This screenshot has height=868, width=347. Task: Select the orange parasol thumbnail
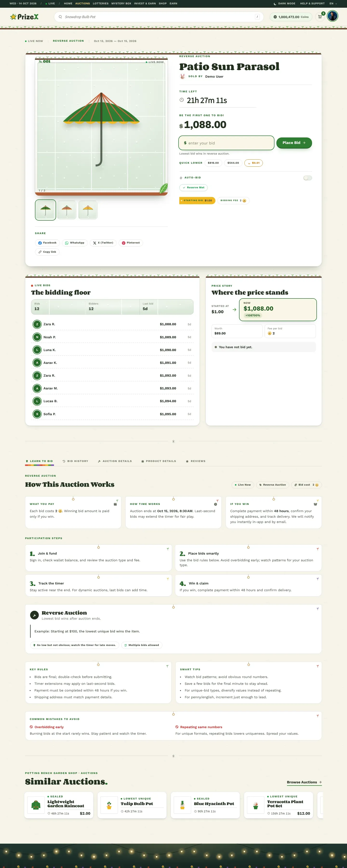pyautogui.click(x=67, y=210)
